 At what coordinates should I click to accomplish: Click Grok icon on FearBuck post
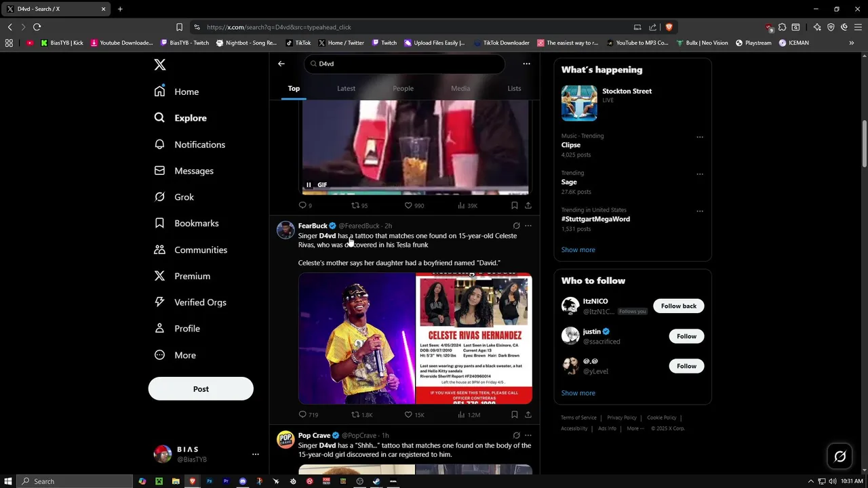click(x=516, y=226)
